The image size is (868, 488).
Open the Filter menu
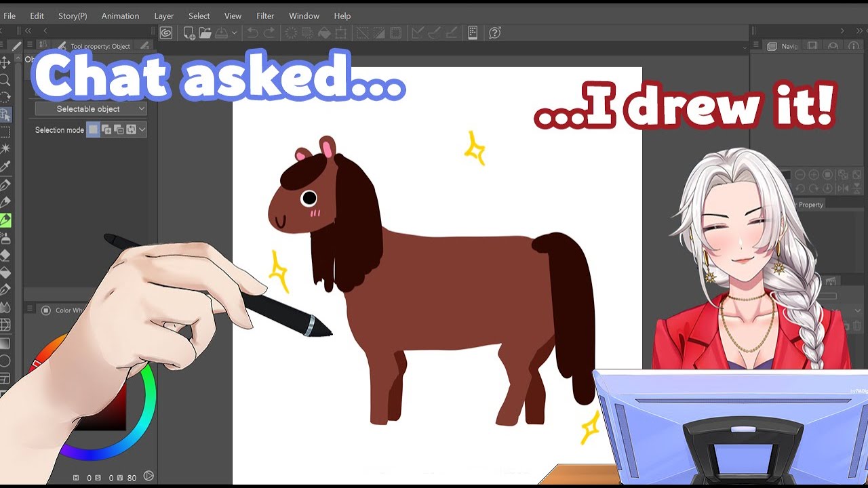pos(265,16)
